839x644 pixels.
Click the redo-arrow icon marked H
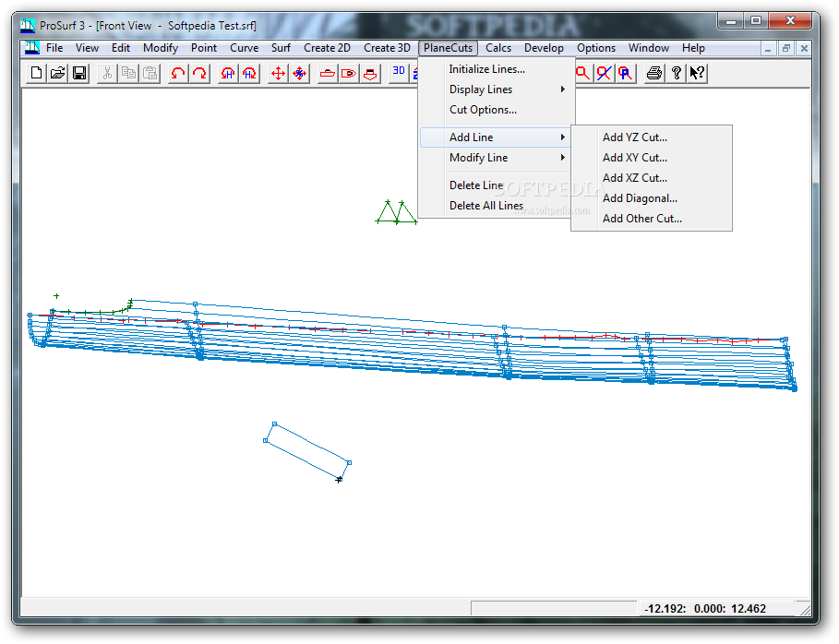point(249,73)
